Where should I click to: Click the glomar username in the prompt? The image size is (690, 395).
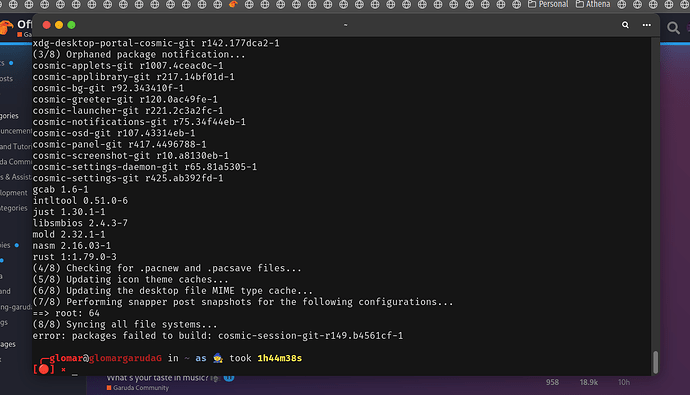coord(66,358)
